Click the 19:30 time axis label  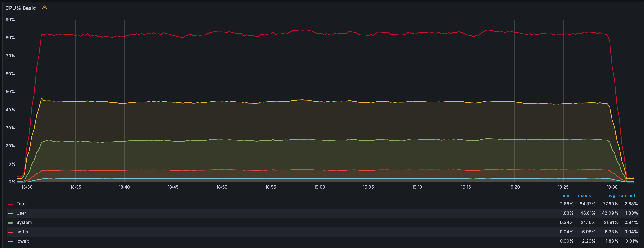pyautogui.click(x=612, y=187)
